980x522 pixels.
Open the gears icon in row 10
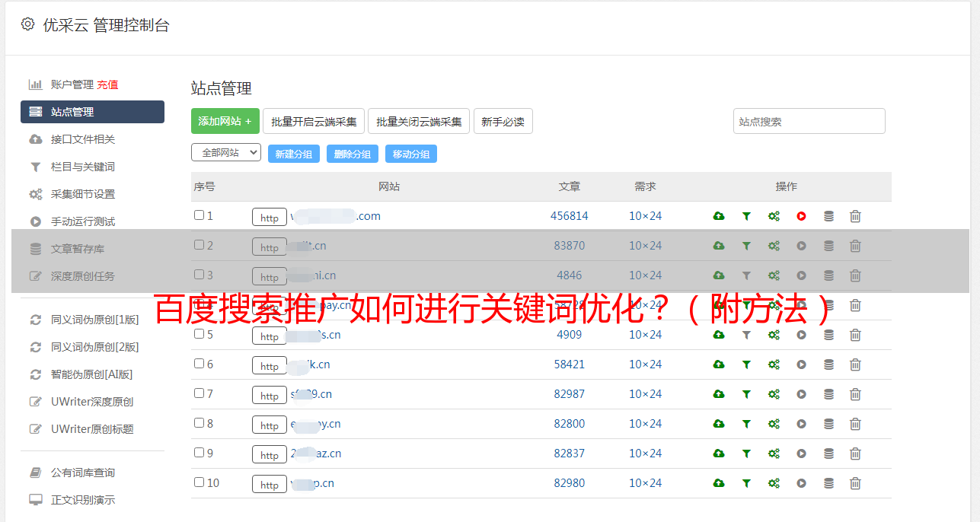(x=774, y=483)
